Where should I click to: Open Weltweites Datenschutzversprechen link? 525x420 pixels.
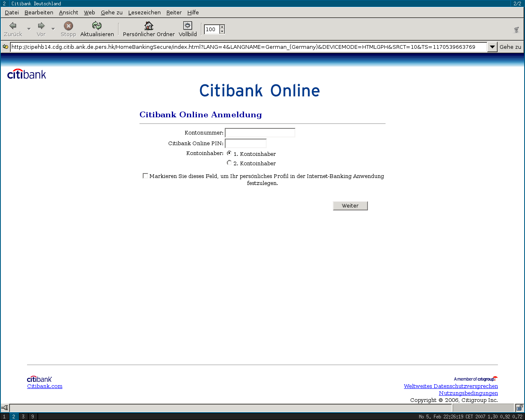451,386
